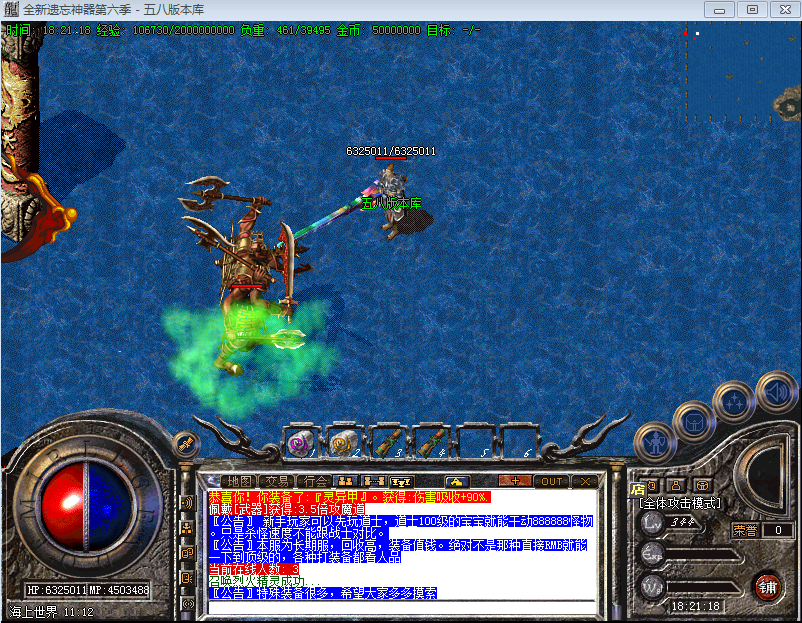Type in the chat input field
The image size is (802, 623).
(x=402, y=607)
